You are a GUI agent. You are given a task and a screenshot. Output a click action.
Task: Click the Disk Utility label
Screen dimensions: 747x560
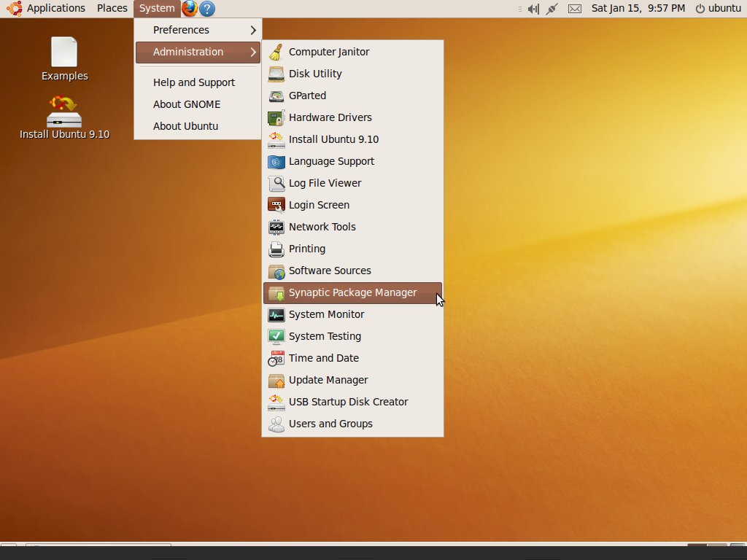[x=315, y=74]
